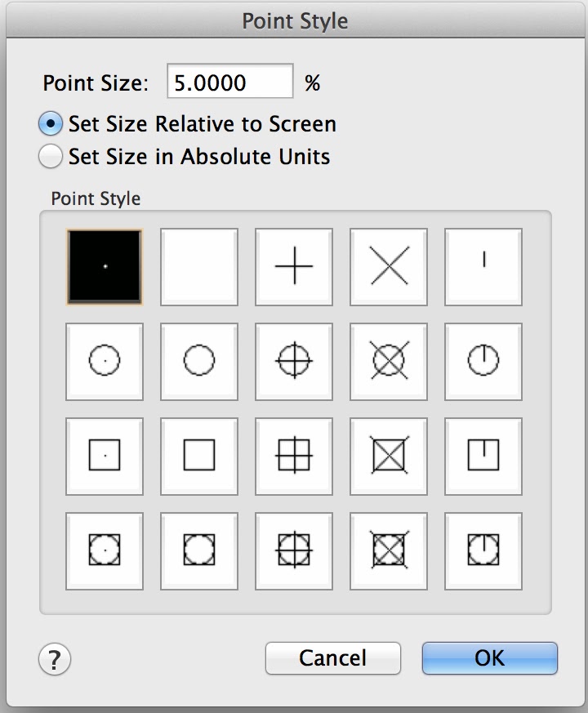Select the empty circle point style
The image size is (588, 713).
(x=199, y=361)
